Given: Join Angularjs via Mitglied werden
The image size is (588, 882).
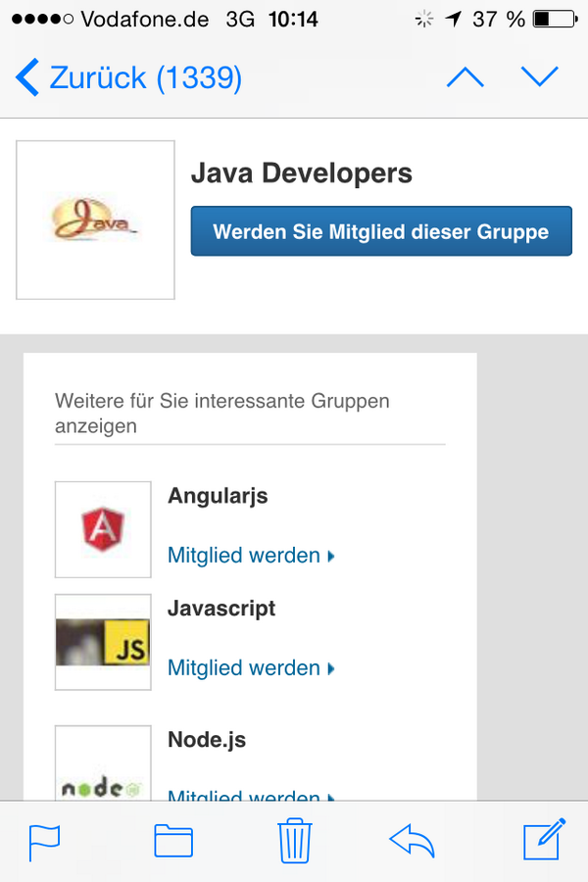Looking at the screenshot, I should click(x=251, y=556).
